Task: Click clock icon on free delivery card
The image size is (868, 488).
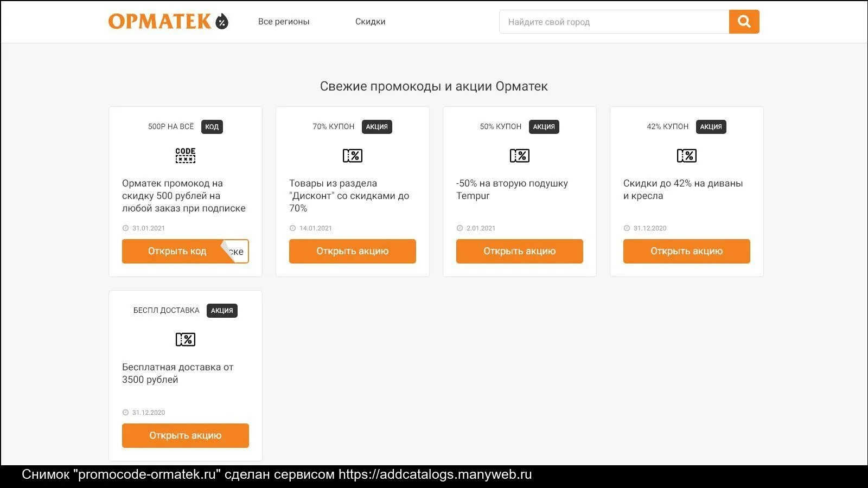Action: (125, 413)
